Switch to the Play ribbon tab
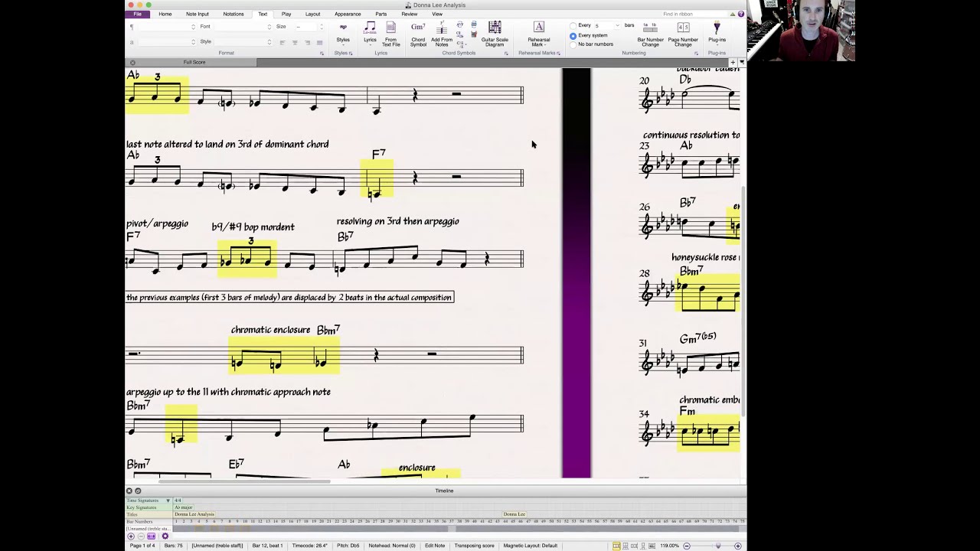Screen dimensions: 980x551 click(x=286, y=14)
